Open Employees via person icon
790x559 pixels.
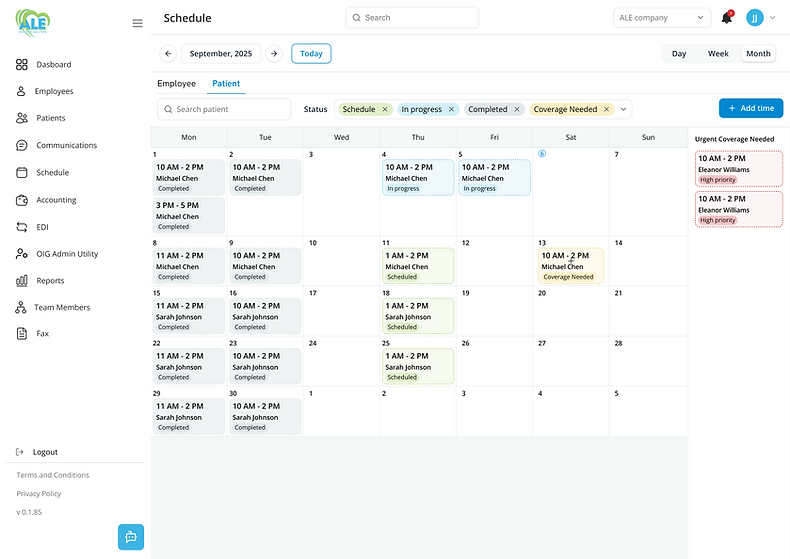(21, 91)
